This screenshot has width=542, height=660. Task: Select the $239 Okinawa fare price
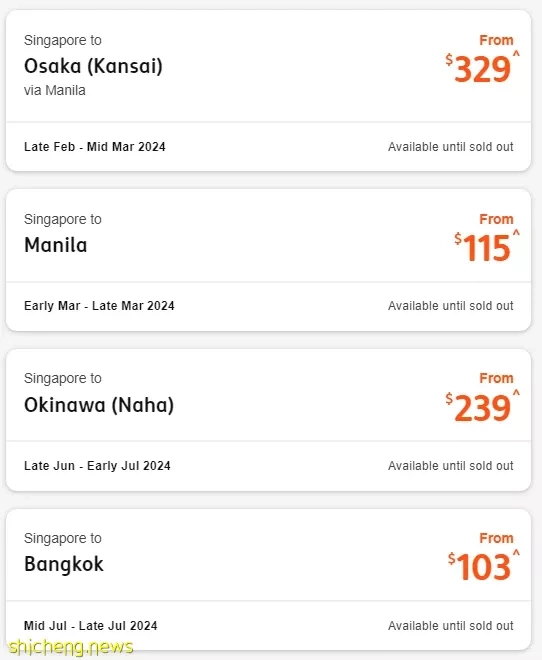click(478, 407)
